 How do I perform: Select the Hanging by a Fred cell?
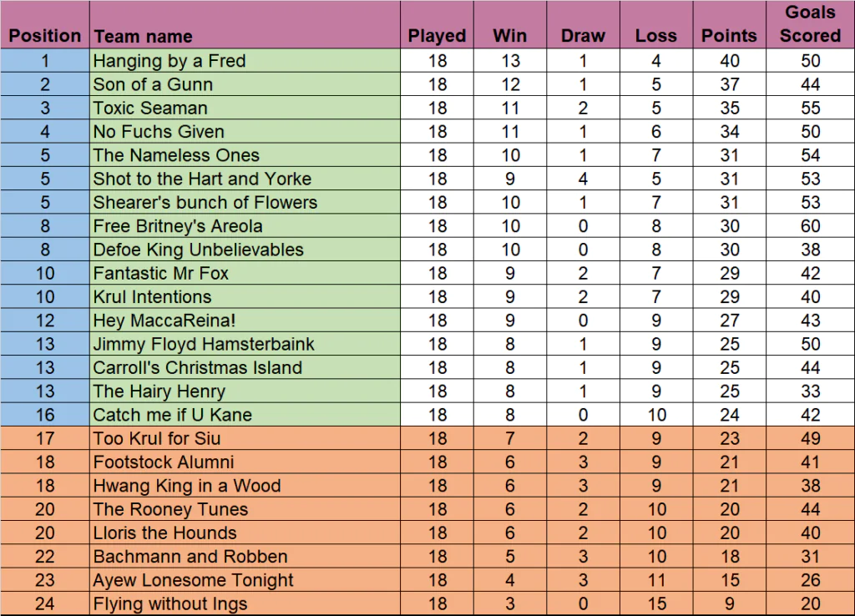click(245, 60)
